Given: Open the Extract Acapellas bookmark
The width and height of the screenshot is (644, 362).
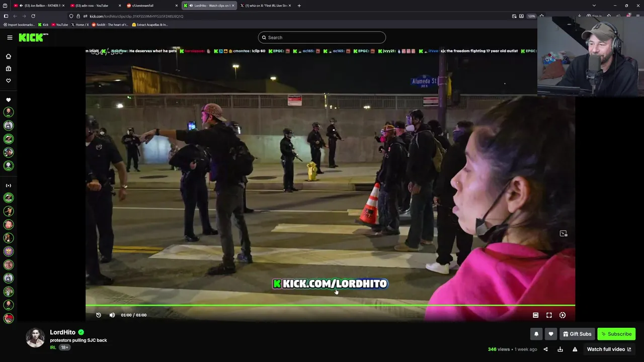Looking at the screenshot, I should click(x=150, y=25).
